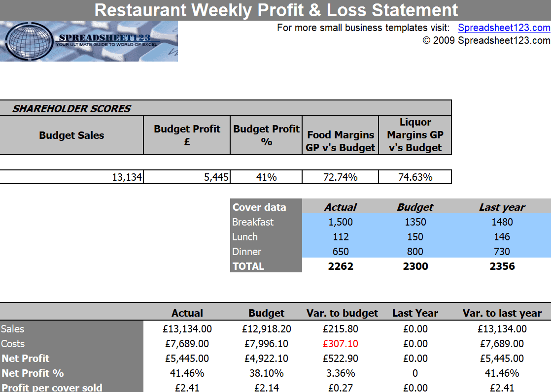Edit Lunch budget covers 150

[x=415, y=237]
